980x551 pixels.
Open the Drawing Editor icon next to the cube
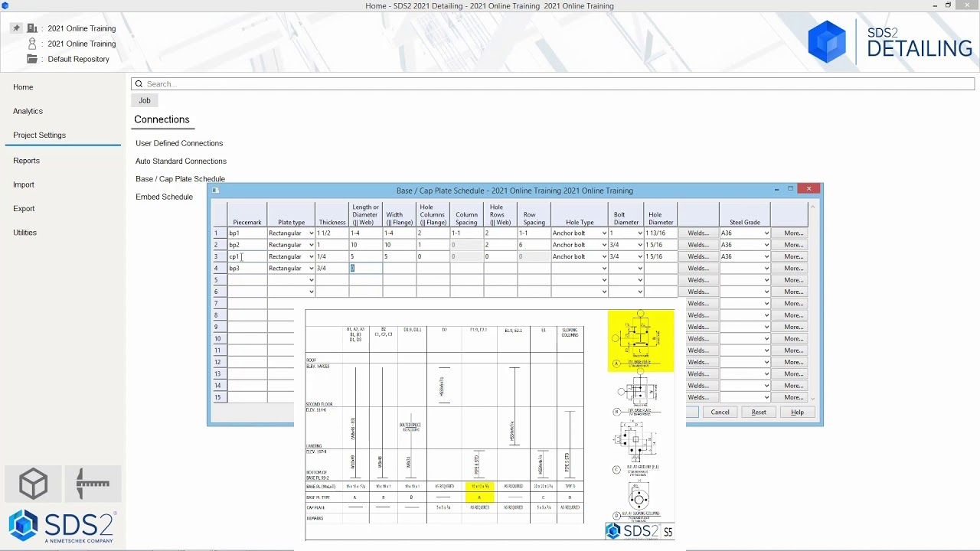tap(93, 484)
